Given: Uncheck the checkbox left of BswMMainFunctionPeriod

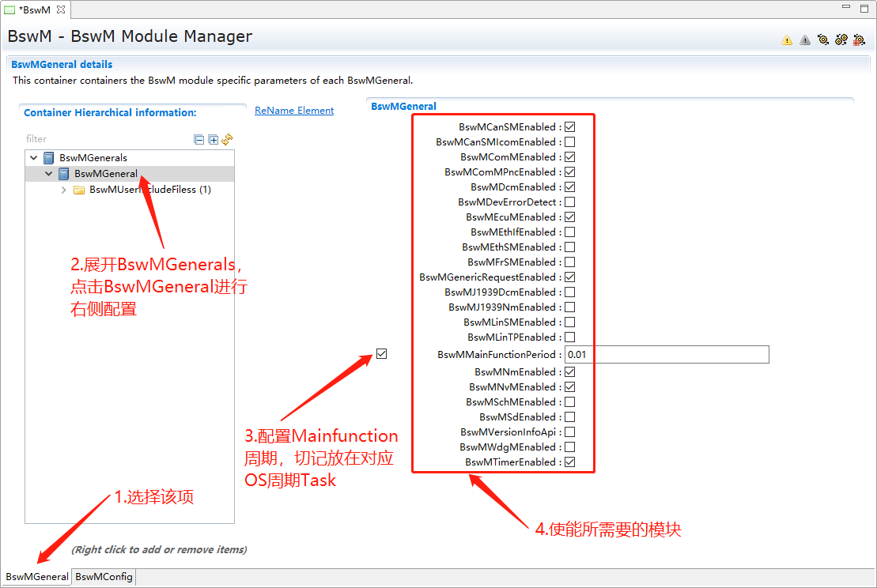Looking at the screenshot, I should tap(382, 354).
